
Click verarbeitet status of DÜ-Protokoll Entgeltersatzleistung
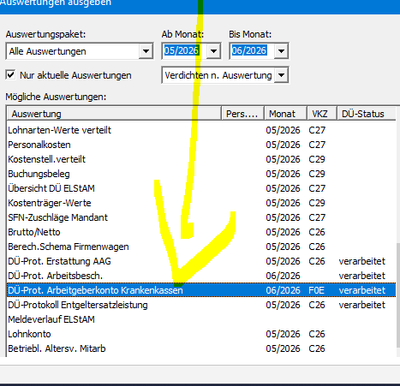pos(362,305)
